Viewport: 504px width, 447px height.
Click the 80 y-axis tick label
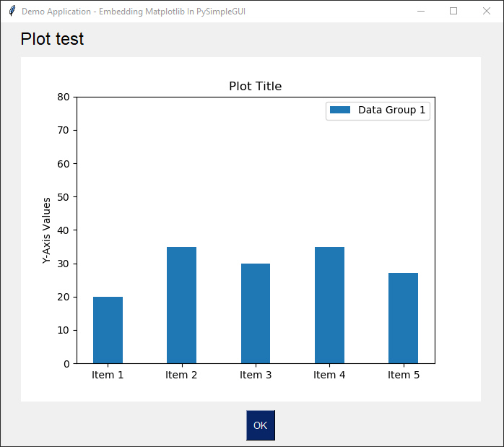pos(64,97)
